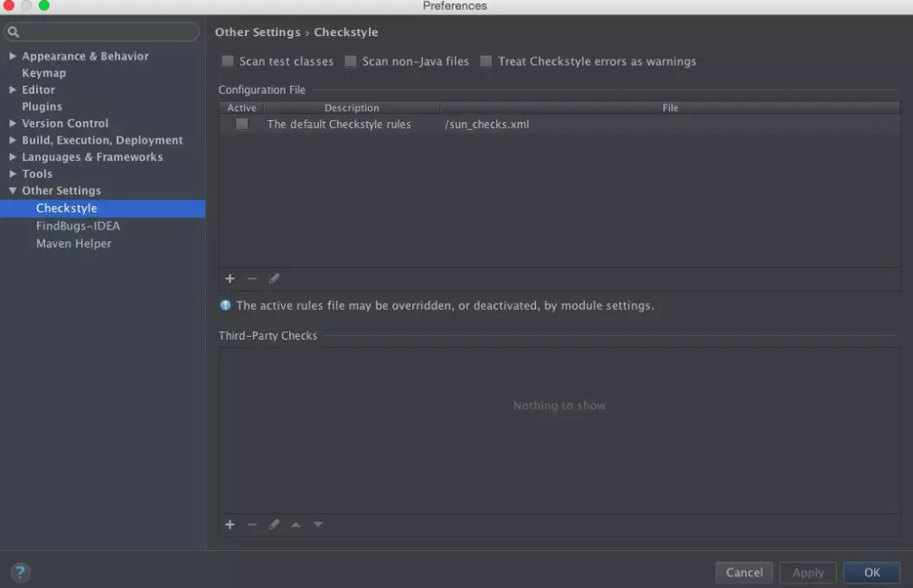This screenshot has height=588, width=913.
Task: Click the Active column header
Action: (241, 107)
